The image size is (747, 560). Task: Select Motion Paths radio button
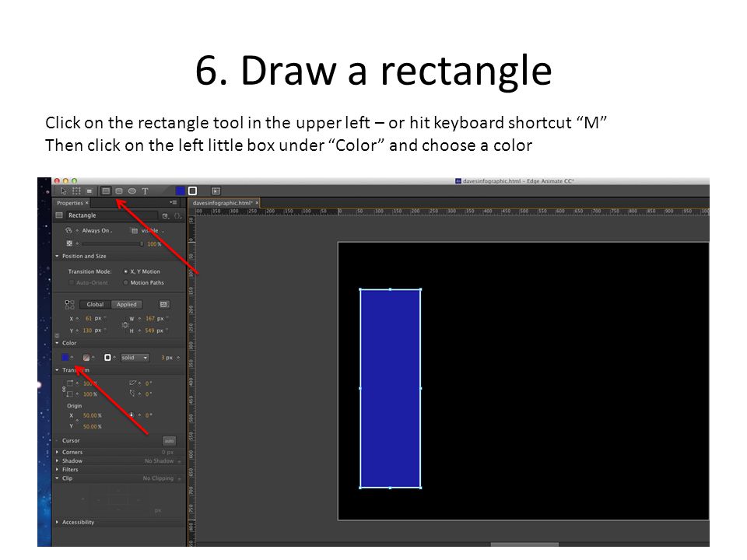click(x=126, y=282)
